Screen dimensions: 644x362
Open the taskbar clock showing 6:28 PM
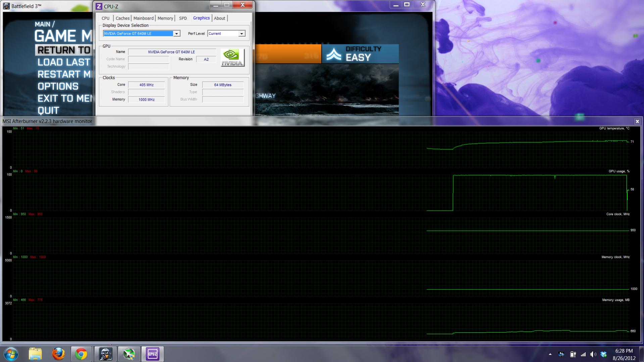click(x=624, y=354)
